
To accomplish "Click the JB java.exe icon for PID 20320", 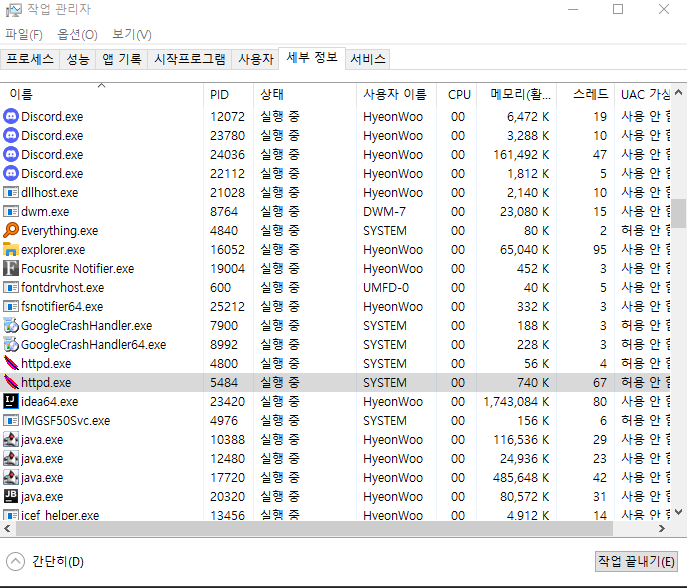I will pyautogui.click(x=11, y=496).
